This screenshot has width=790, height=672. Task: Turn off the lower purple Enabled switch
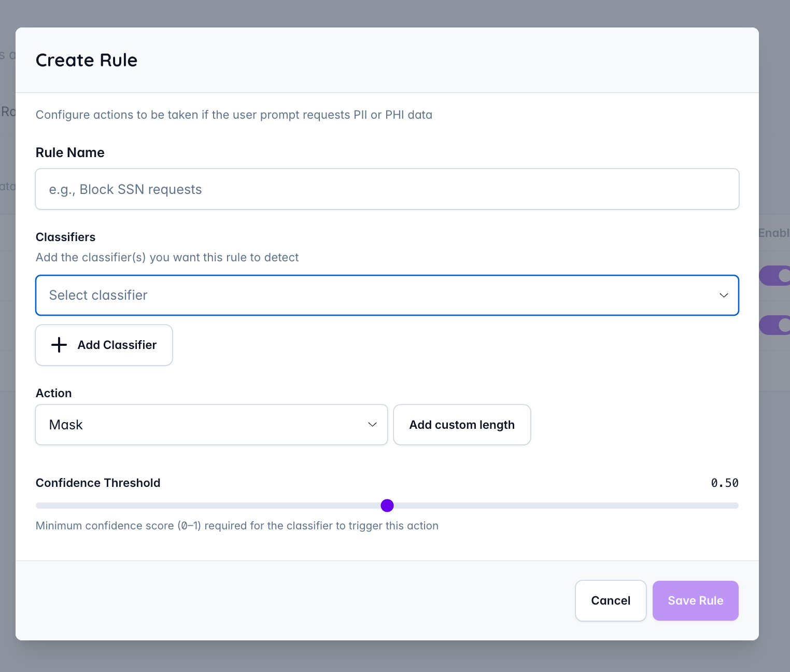[x=779, y=325]
